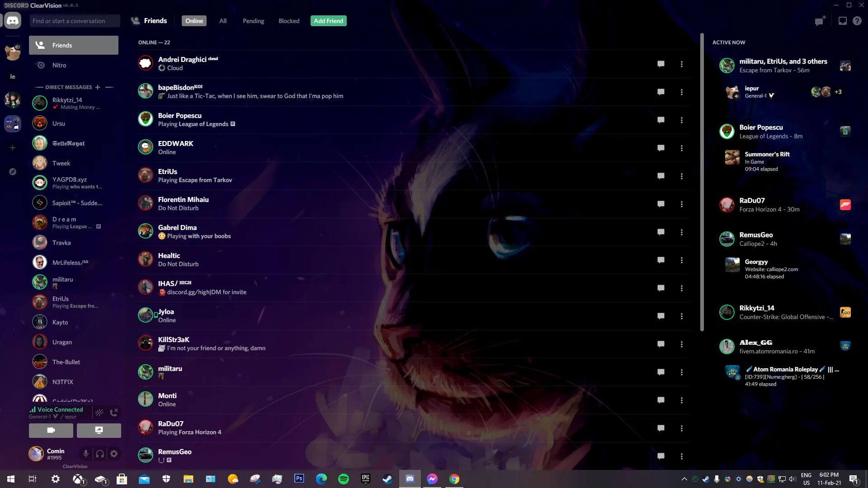
Task: Click the friends list scrollbar
Action: click(x=702, y=181)
